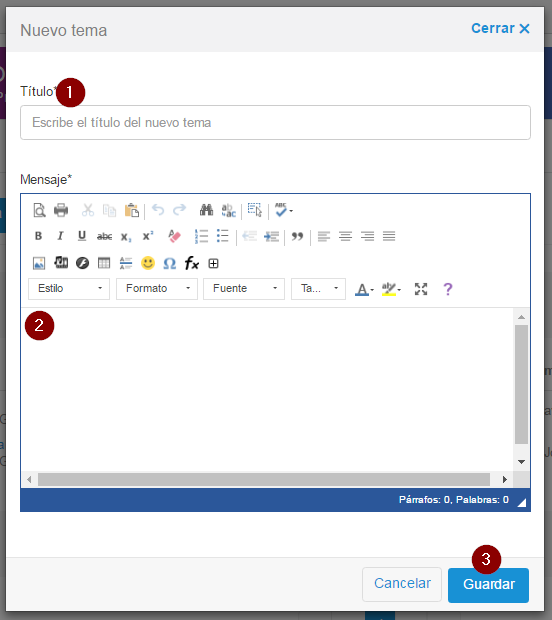
Task: Open the special character Omega tool
Action: point(170,263)
